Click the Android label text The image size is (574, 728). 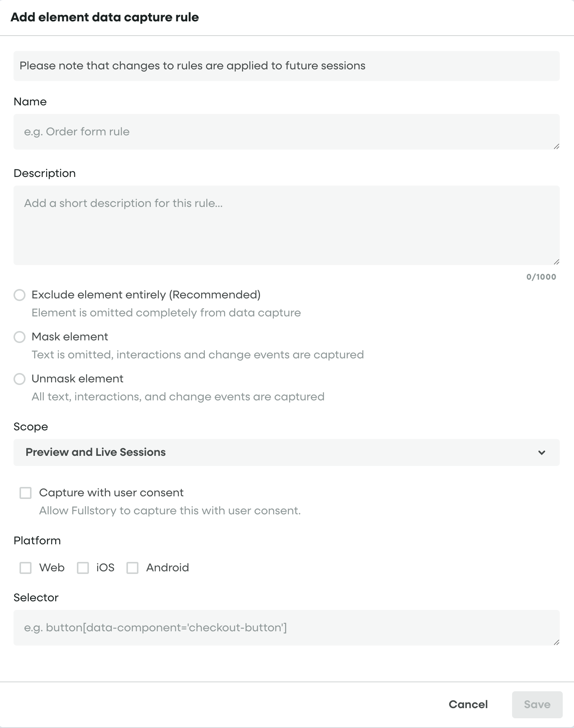click(167, 568)
